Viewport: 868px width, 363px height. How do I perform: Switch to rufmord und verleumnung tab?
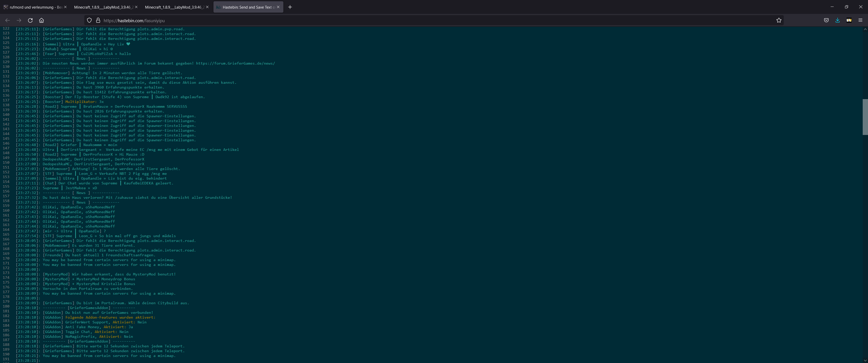pyautogui.click(x=35, y=7)
